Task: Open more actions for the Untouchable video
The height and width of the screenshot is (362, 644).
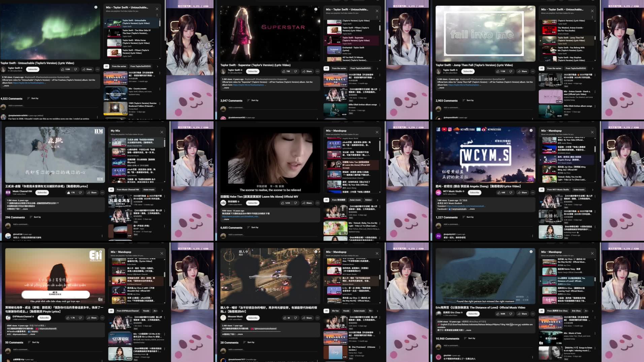Action: [97, 69]
